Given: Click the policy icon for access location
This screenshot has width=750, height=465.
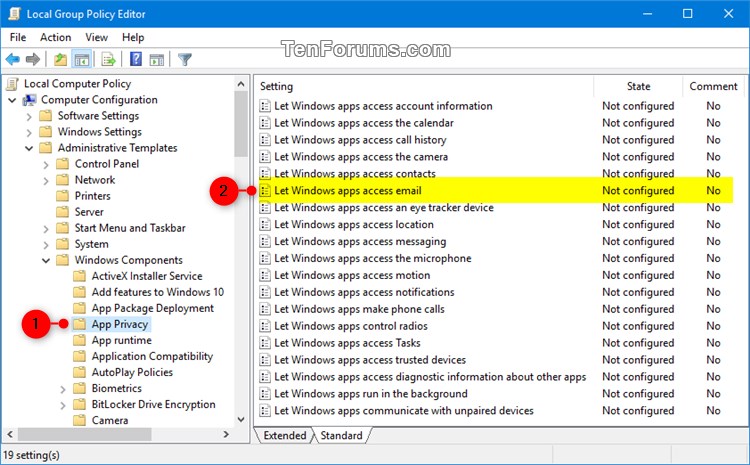Looking at the screenshot, I should (265, 224).
